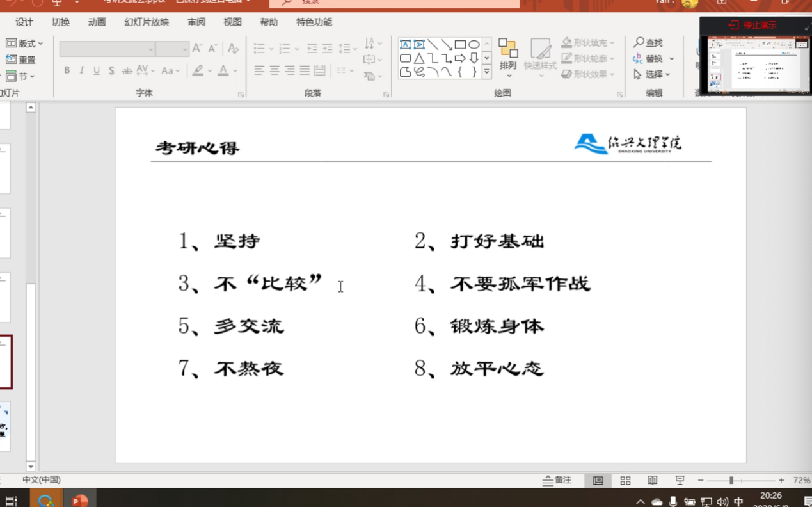This screenshot has height=507, width=812.
Task: Toggle the 备注 notes pane
Action: 557,480
